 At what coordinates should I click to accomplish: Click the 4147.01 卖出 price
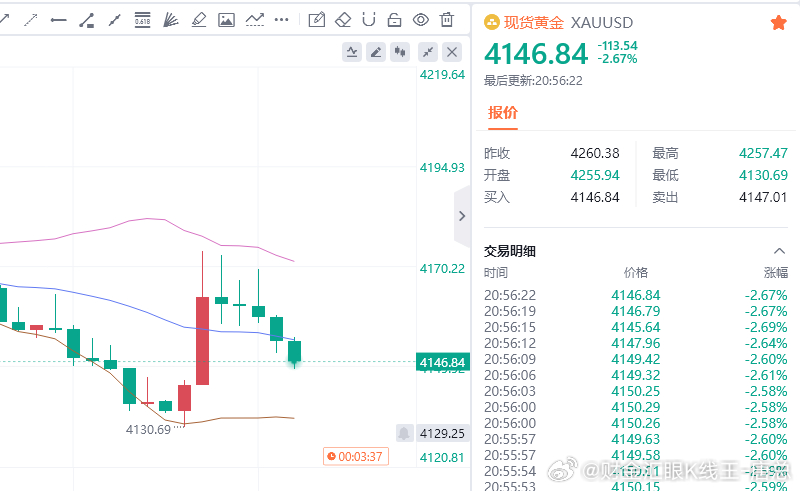[763, 197]
